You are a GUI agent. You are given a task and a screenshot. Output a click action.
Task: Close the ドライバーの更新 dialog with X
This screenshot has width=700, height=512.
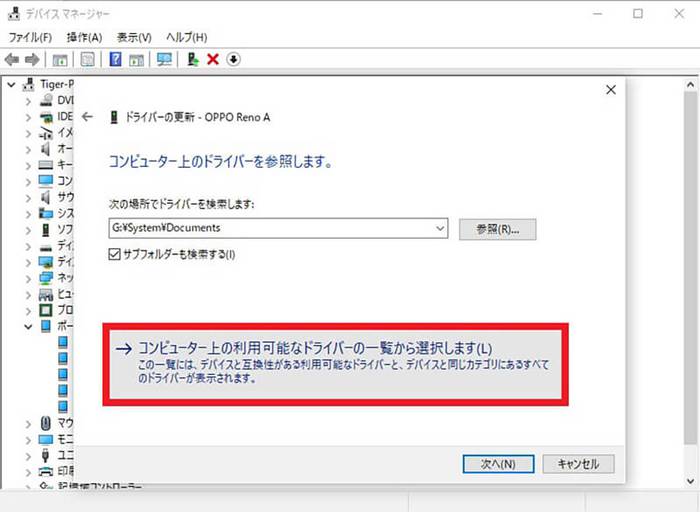[611, 90]
